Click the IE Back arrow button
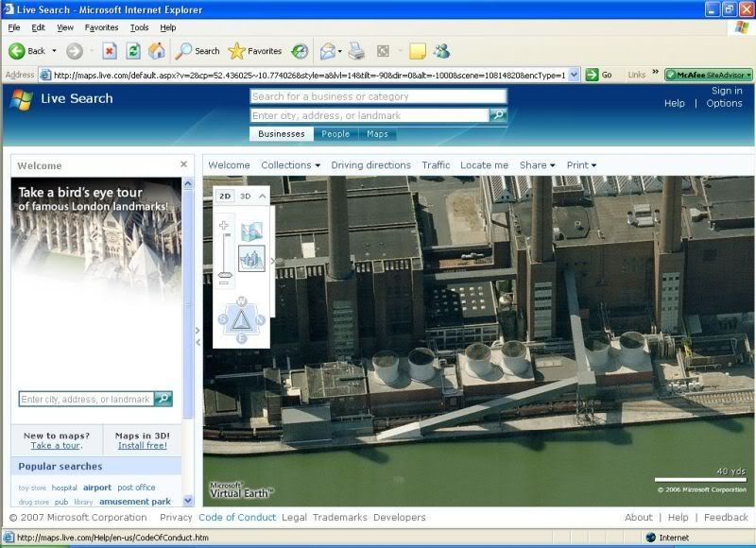Viewport: 756px width, 548px height. (17, 51)
